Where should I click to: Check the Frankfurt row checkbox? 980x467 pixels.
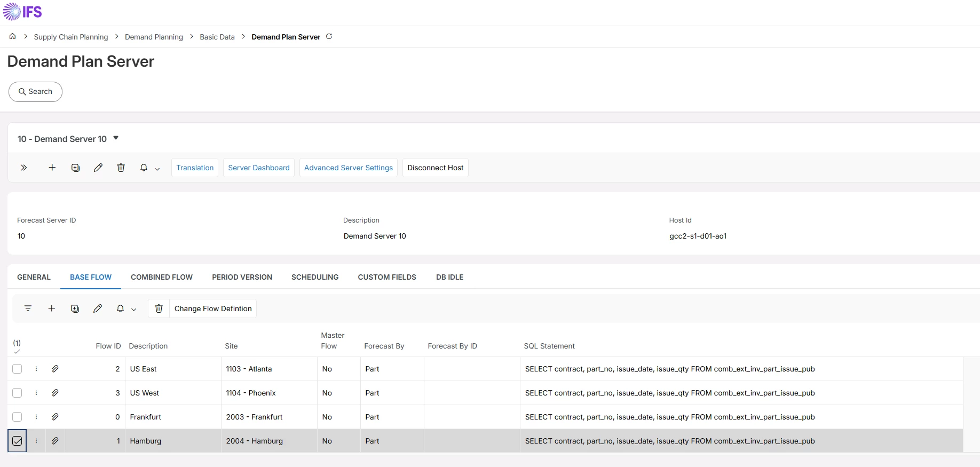pos(17,417)
